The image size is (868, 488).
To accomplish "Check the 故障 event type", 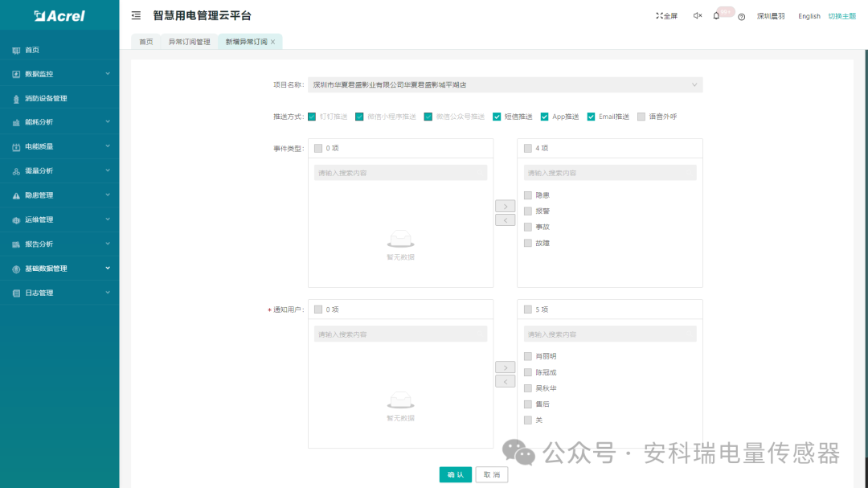I will pos(527,243).
